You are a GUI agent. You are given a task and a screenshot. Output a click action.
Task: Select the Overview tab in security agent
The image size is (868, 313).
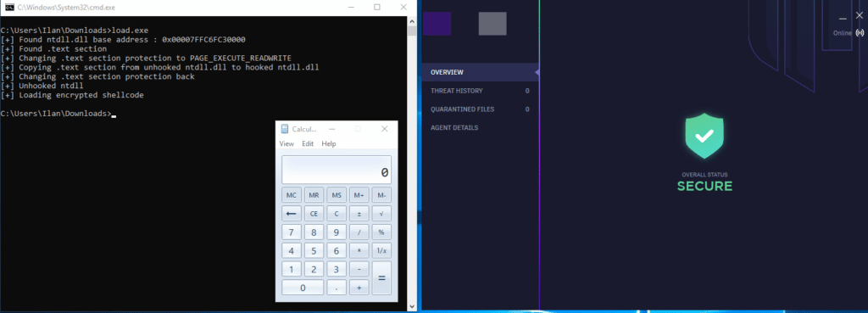pos(481,72)
